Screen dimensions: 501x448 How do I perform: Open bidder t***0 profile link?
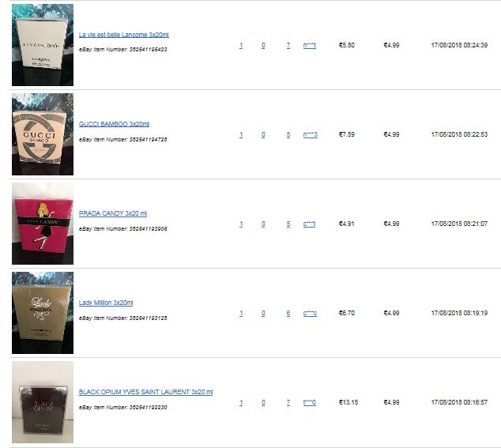309,403
